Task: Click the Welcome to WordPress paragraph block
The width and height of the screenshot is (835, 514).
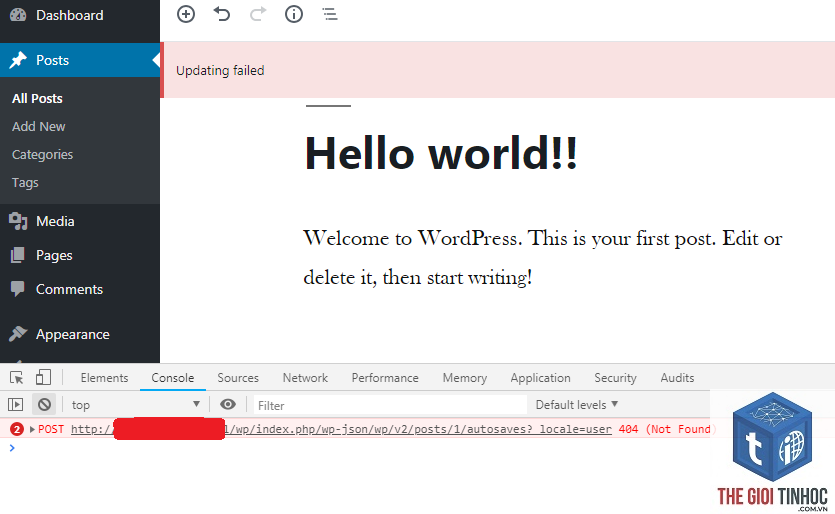Action: (x=543, y=258)
